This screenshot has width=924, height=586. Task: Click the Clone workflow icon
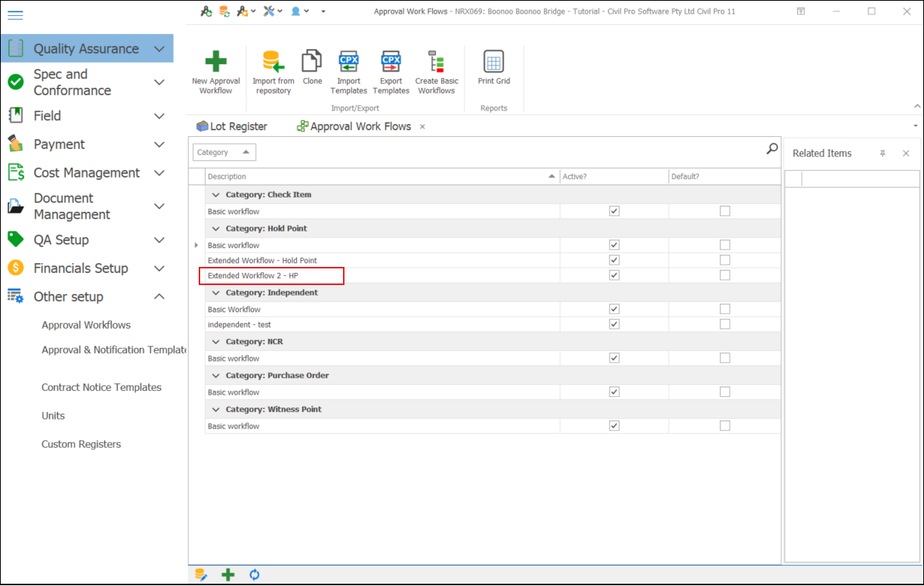click(312, 62)
